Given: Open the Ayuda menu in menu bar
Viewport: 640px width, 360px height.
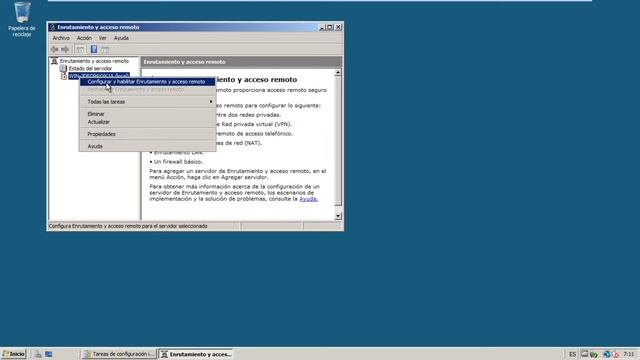Looking at the screenshot, I should 121,38.
